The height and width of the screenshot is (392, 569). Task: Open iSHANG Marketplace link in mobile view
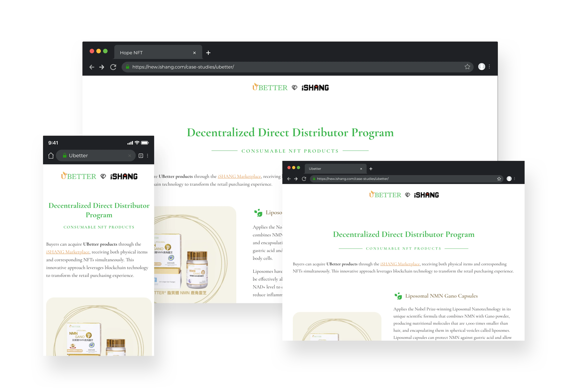click(x=68, y=252)
